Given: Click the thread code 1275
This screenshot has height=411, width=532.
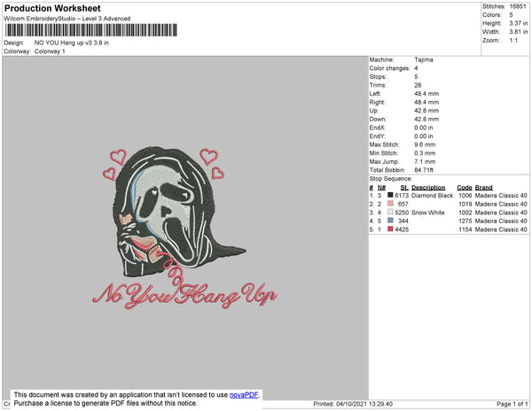Looking at the screenshot, I should coord(465,221).
